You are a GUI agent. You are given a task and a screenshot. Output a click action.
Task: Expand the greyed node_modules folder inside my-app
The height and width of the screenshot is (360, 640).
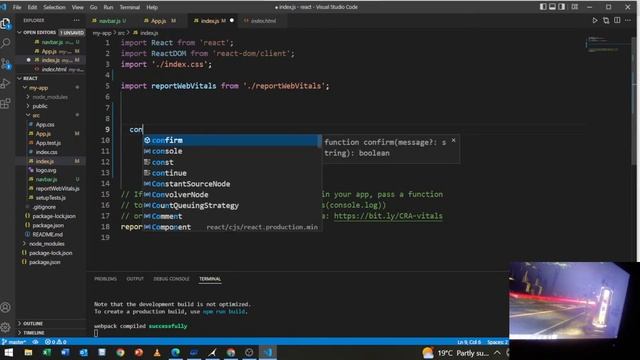[50, 97]
